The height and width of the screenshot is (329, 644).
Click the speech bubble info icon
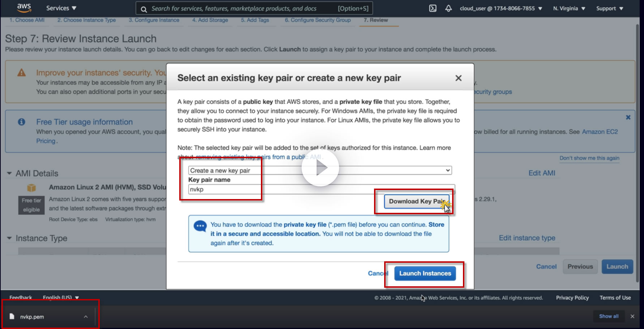(x=200, y=226)
